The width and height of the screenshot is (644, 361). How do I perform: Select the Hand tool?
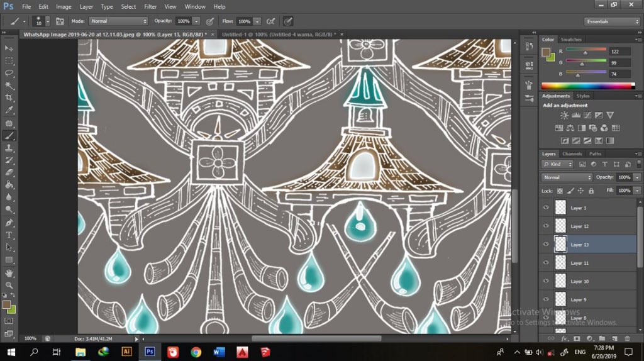coord(9,273)
